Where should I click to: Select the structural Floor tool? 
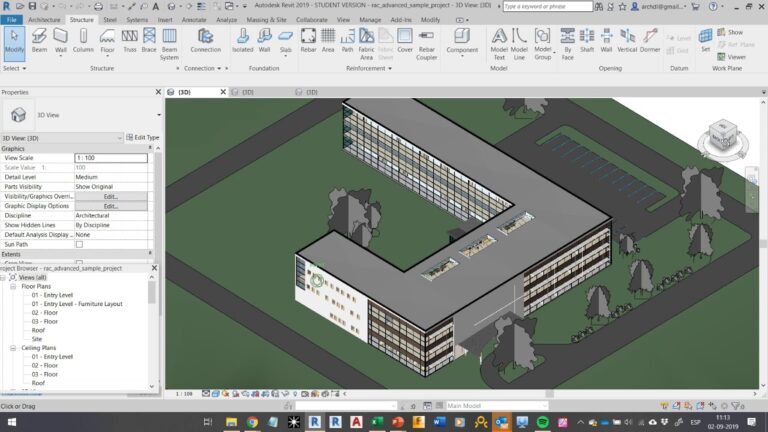107,41
